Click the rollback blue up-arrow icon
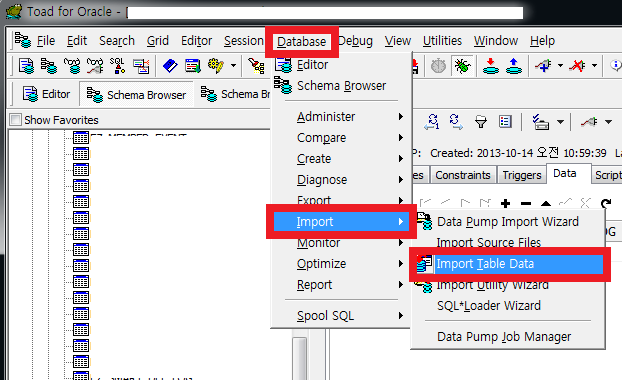This screenshot has height=380, width=622. 514,66
